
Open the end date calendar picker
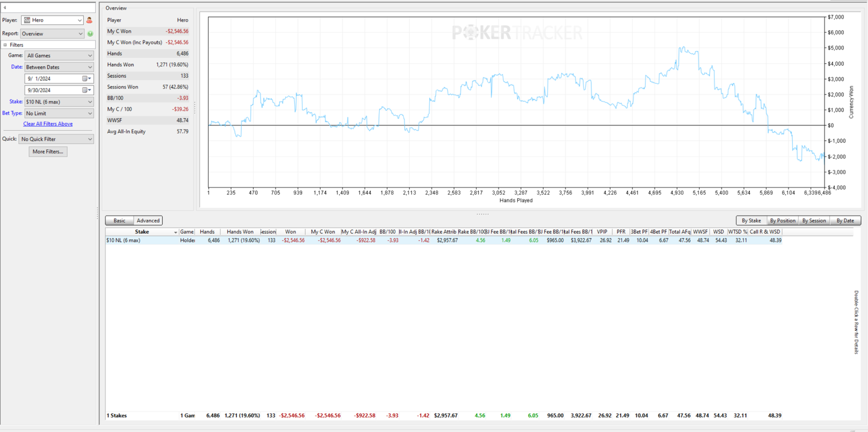pos(86,90)
